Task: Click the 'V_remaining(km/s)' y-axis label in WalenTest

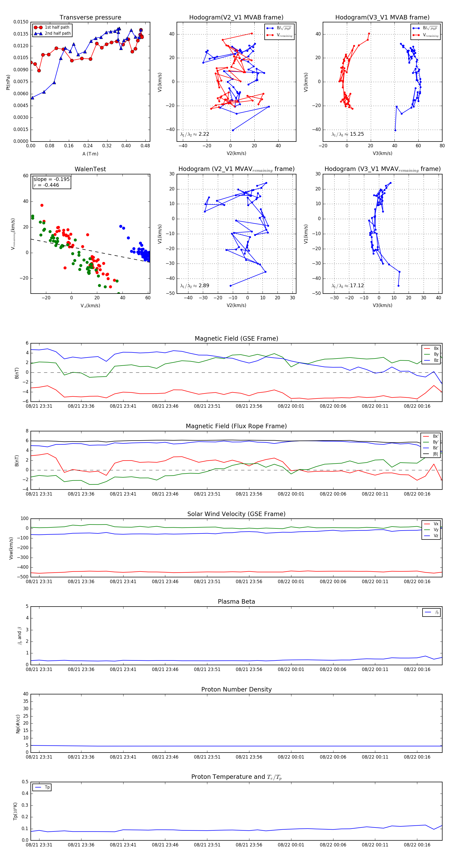Action: coord(13,234)
